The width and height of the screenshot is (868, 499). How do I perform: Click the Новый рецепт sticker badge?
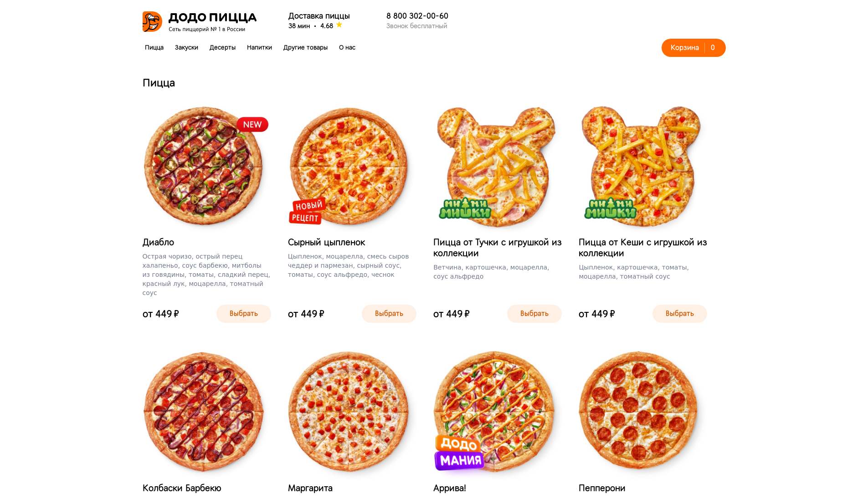point(306,212)
